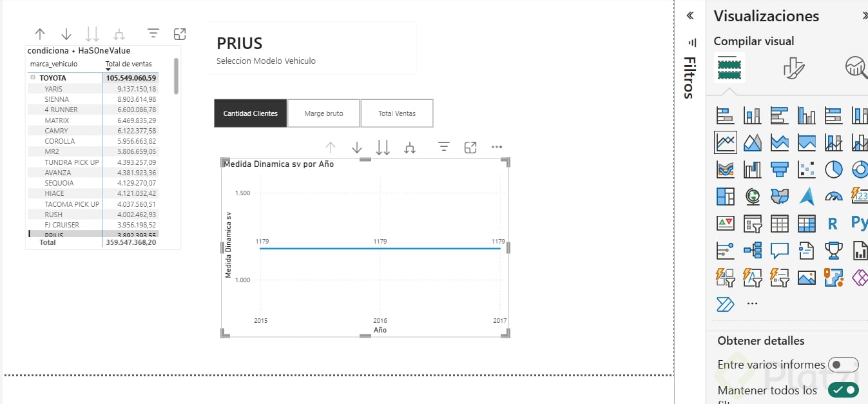The width and height of the screenshot is (868, 404).
Task: Select the Gauge visual
Action: click(834, 196)
